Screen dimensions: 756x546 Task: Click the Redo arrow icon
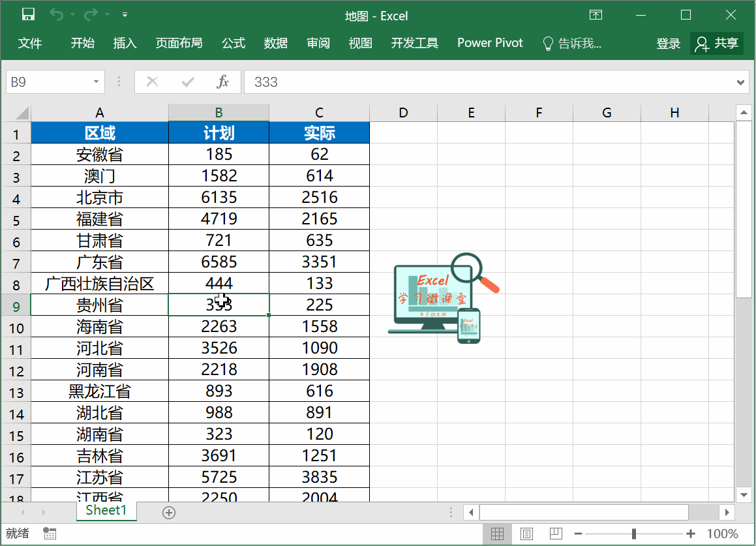pos(91,15)
